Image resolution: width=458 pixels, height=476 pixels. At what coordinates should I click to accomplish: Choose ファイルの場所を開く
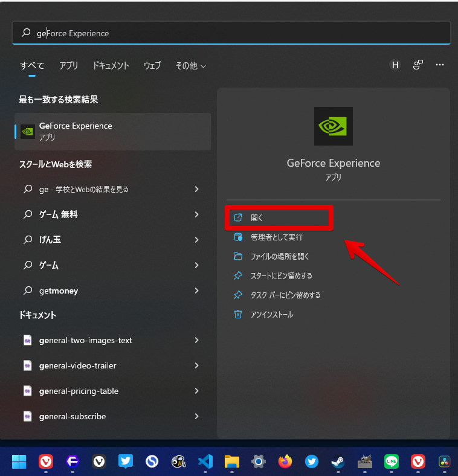271,257
